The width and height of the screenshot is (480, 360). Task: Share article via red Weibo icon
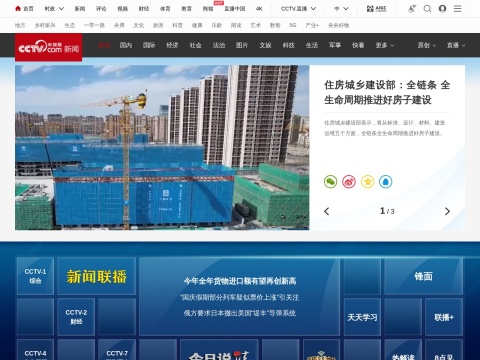click(x=349, y=182)
